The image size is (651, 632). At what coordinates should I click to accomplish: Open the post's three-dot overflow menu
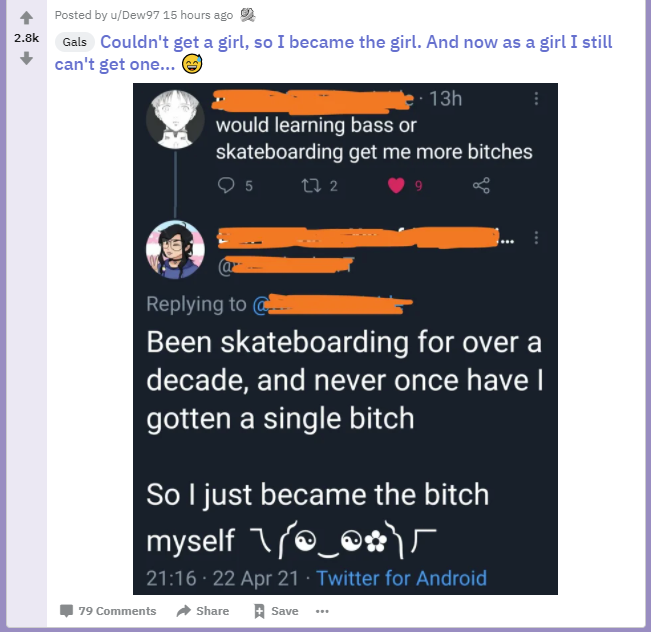(322, 611)
